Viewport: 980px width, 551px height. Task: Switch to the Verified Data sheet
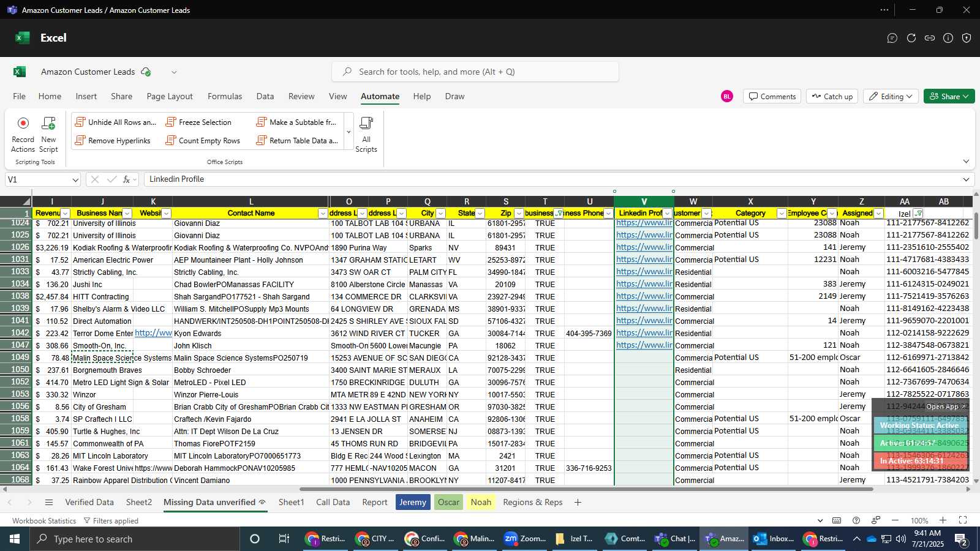(x=89, y=503)
